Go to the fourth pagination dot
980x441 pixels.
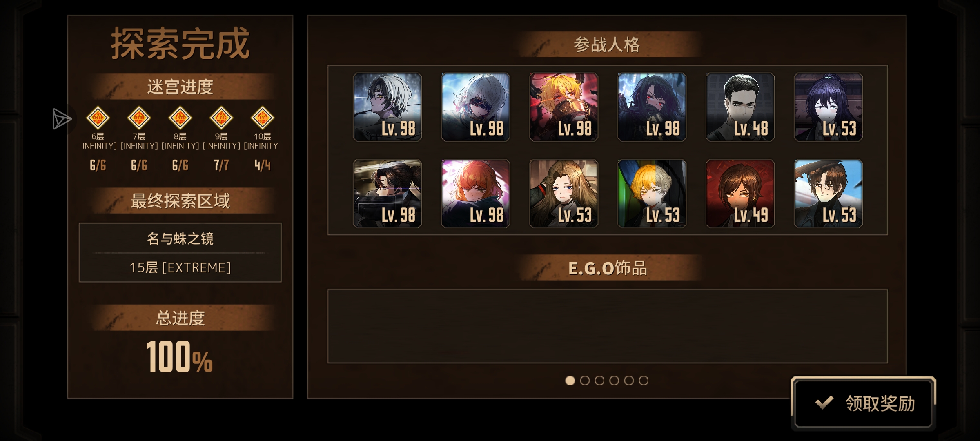pyautogui.click(x=614, y=381)
